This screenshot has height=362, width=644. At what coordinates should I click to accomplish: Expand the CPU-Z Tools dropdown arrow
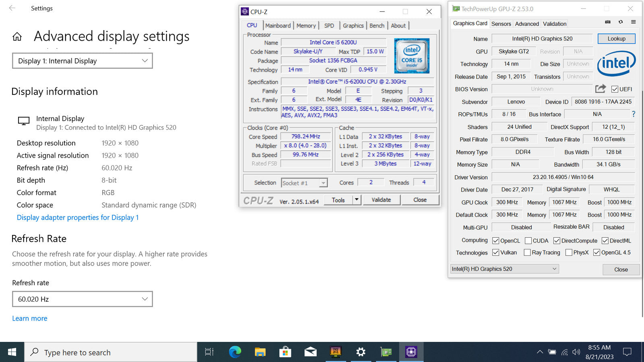[x=357, y=200]
